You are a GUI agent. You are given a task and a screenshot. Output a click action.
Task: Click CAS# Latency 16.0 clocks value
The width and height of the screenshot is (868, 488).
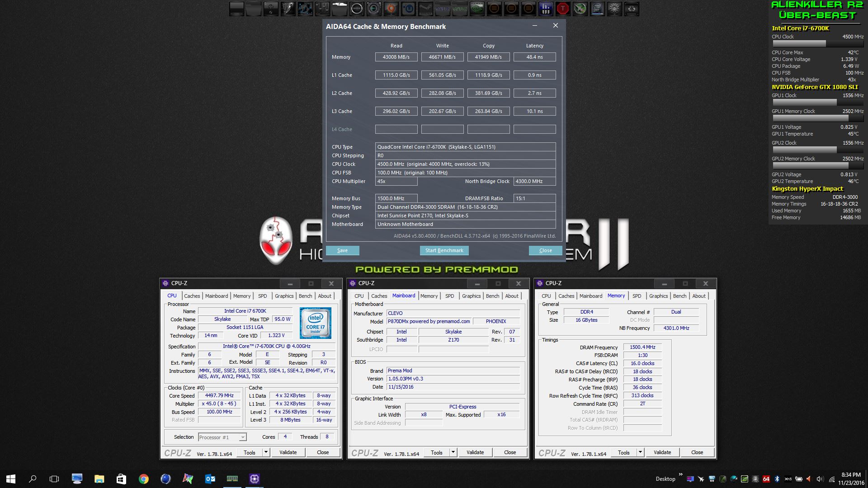click(642, 363)
